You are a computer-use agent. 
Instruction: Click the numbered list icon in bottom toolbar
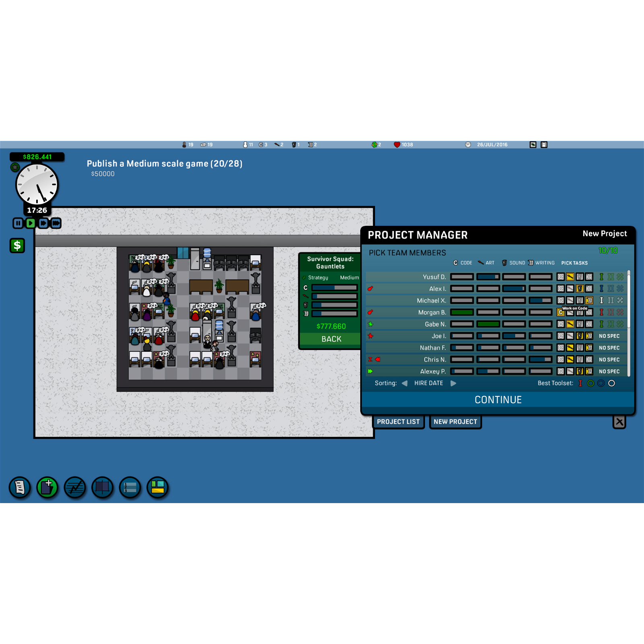[x=130, y=487]
